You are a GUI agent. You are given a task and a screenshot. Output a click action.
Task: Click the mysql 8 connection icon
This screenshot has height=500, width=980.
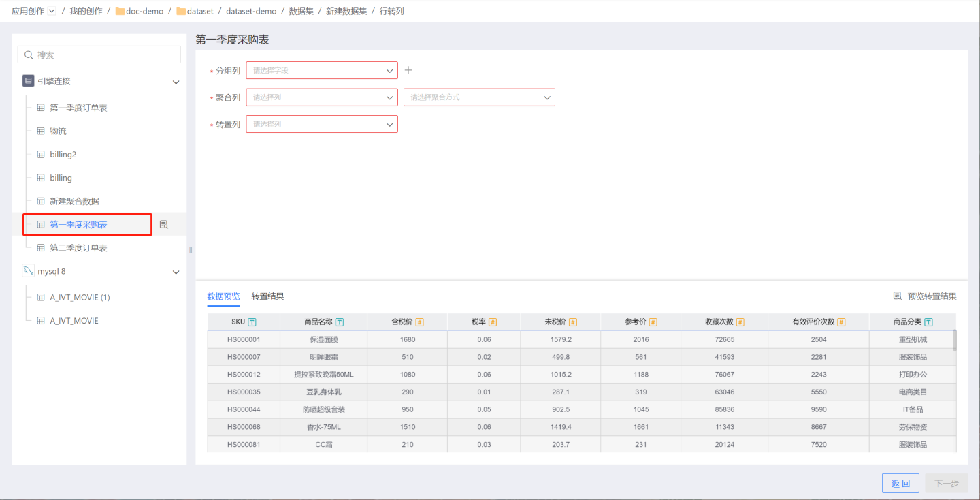28,271
